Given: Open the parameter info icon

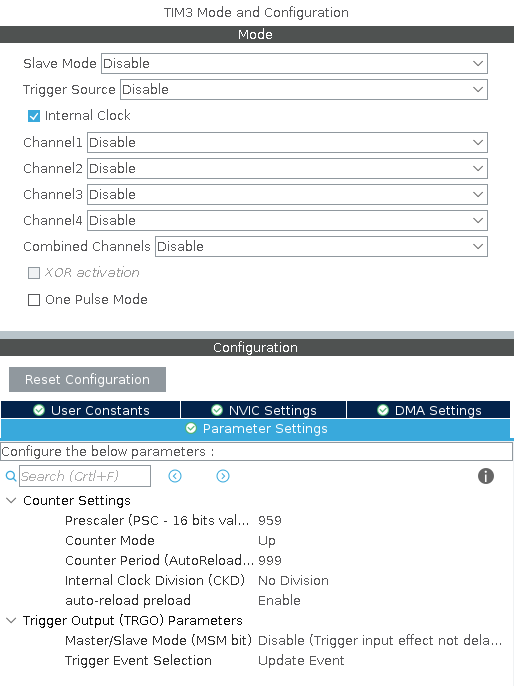Looking at the screenshot, I should 486,476.
